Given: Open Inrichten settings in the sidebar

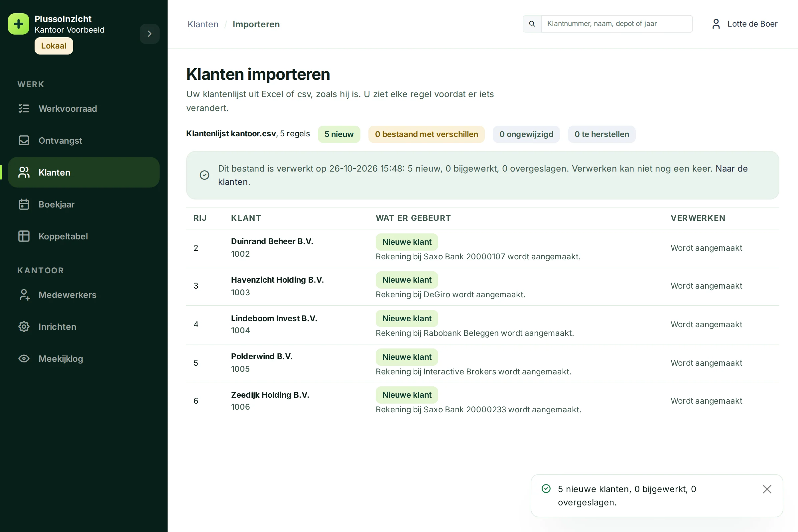Looking at the screenshot, I should pyautogui.click(x=84, y=327).
